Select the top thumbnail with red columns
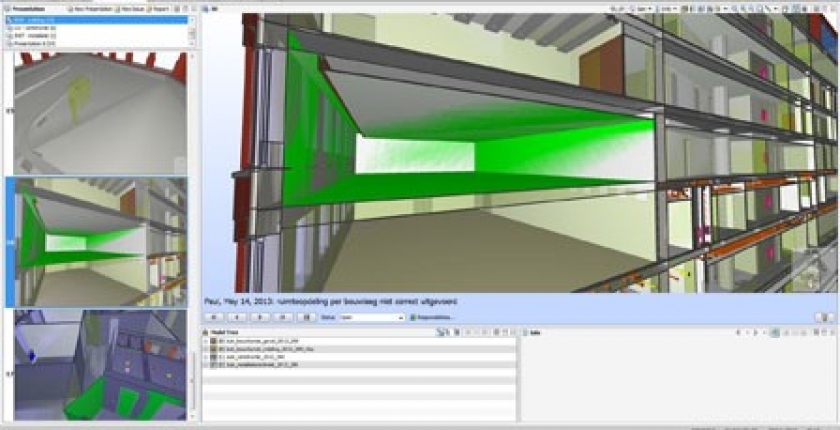Image resolution: width=840 pixels, height=430 pixels. click(x=100, y=112)
